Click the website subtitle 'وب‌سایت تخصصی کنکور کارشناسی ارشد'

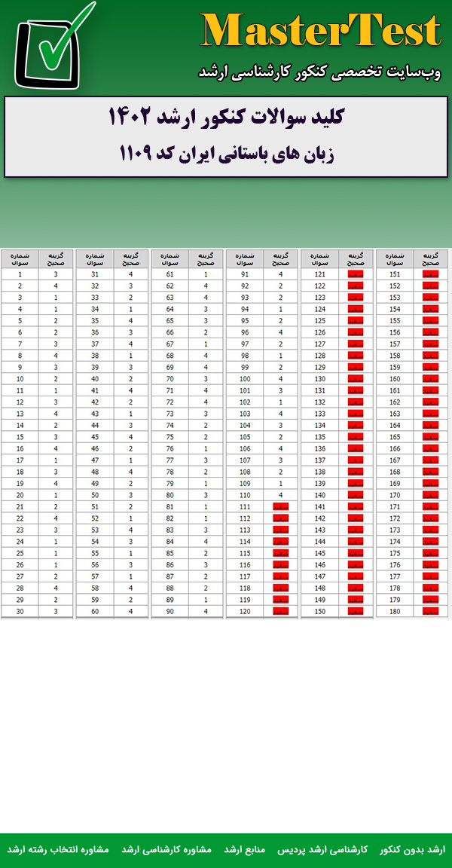[x=319, y=72]
